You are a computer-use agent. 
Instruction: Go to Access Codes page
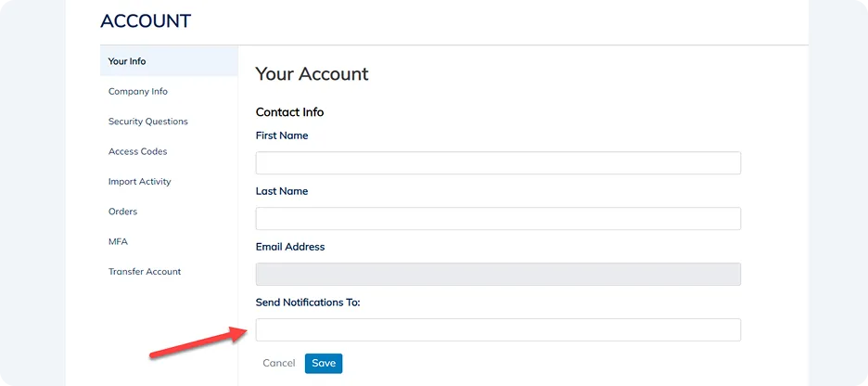pos(137,151)
